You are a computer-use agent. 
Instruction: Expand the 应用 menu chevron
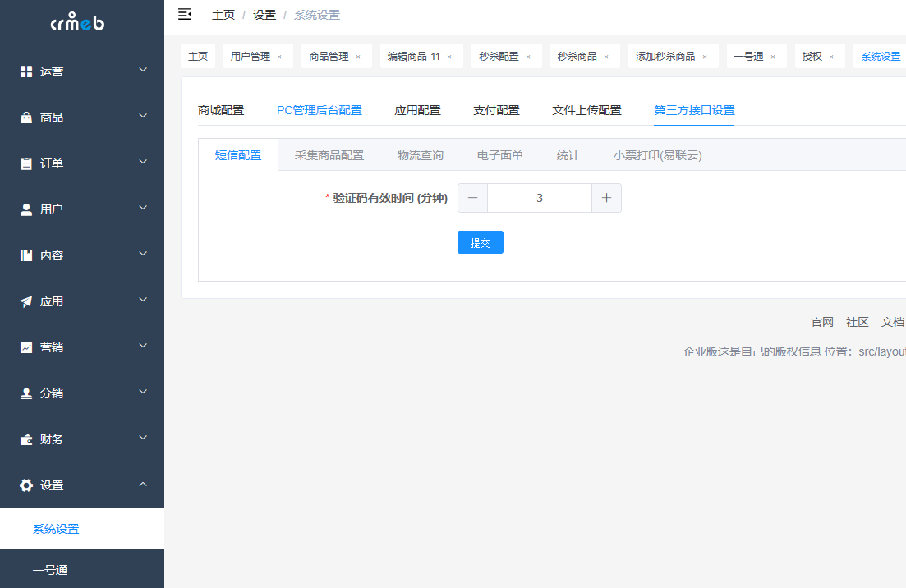click(x=143, y=300)
